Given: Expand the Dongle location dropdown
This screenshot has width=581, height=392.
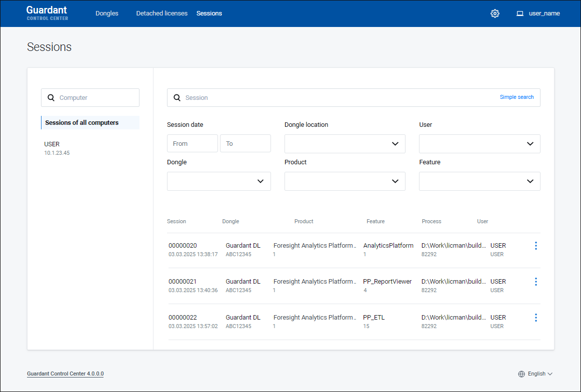Looking at the screenshot, I should (344, 144).
